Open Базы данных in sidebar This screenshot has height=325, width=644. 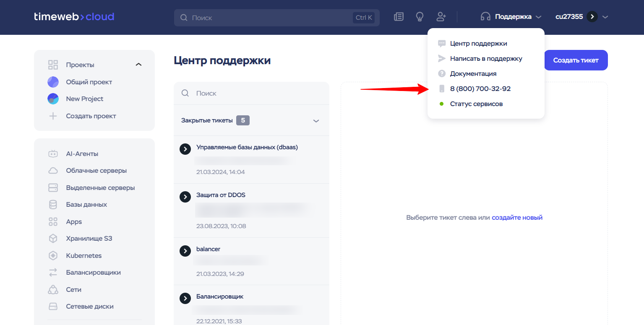[86, 205]
